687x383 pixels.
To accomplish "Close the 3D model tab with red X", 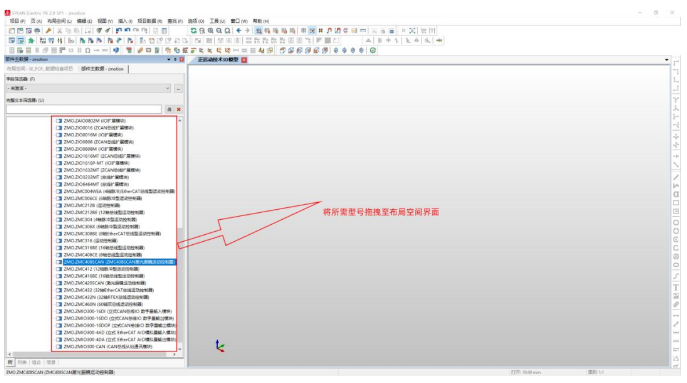I will [244, 60].
